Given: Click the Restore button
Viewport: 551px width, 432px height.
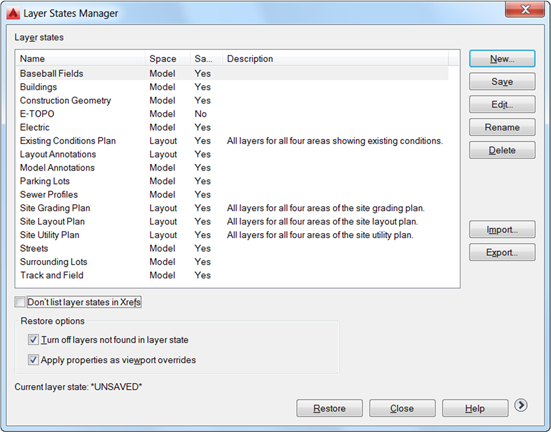Looking at the screenshot, I should coord(329,408).
